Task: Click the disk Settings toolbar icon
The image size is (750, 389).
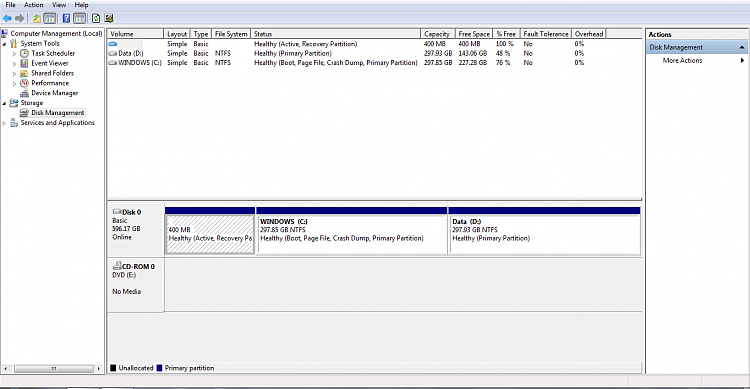Action: coord(109,19)
